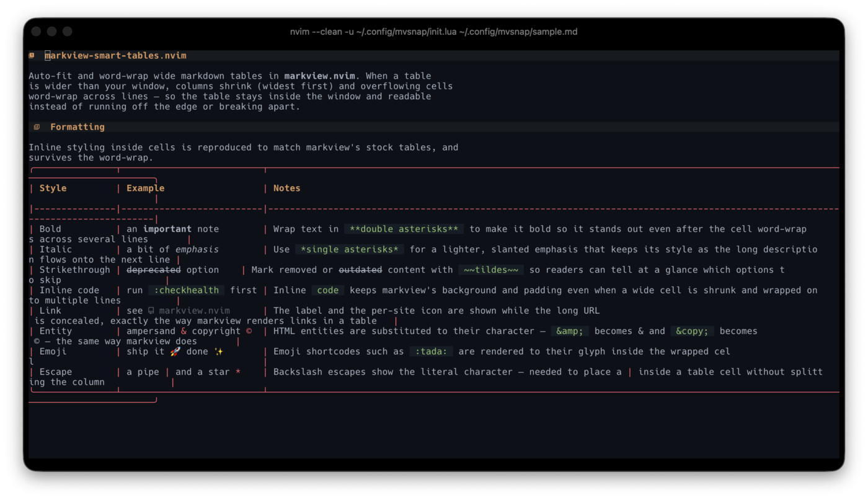Select the rocket emoji in the Emoji row
Image resolution: width=868 pixels, height=500 pixels.
[175, 352]
